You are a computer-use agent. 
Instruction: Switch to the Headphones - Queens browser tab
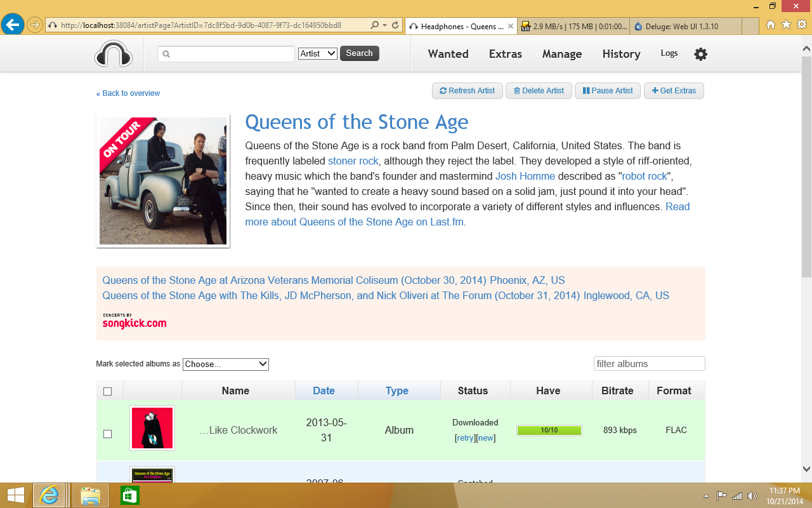[461, 26]
